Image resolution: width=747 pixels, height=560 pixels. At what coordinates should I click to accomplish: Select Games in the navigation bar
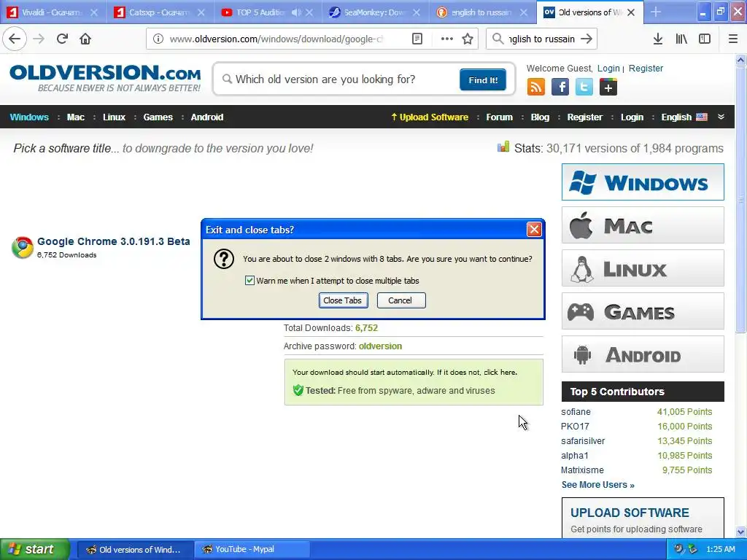click(158, 117)
